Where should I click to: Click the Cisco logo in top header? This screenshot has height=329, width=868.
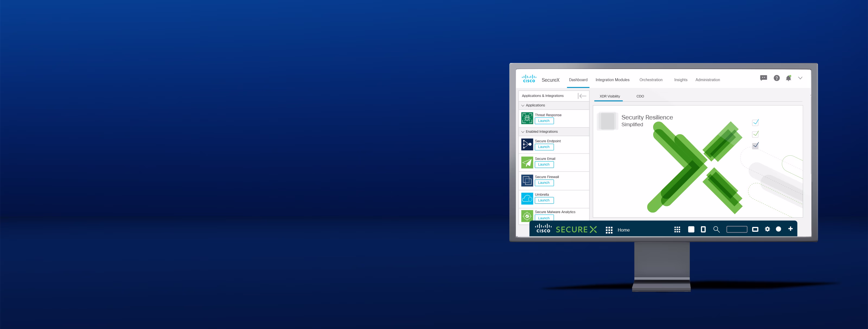coord(529,78)
